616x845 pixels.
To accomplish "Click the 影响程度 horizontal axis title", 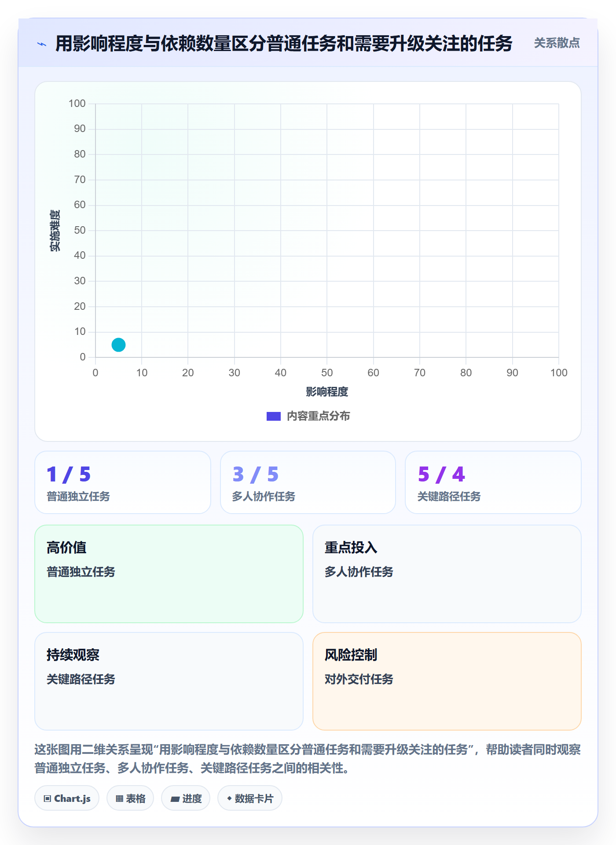I will [x=327, y=392].
